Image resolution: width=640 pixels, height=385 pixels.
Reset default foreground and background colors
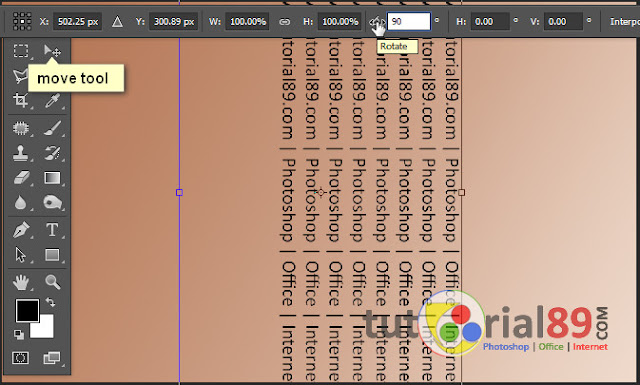pos(19,335)
